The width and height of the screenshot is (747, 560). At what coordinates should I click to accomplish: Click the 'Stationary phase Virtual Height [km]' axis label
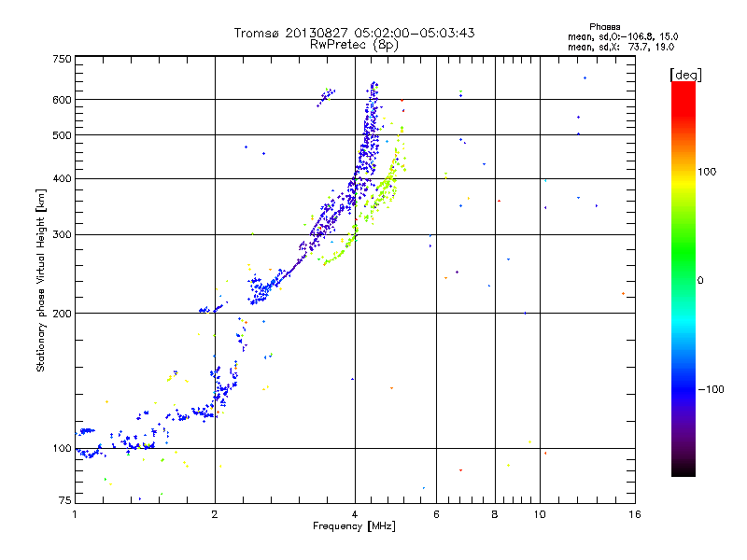(41, 280)
